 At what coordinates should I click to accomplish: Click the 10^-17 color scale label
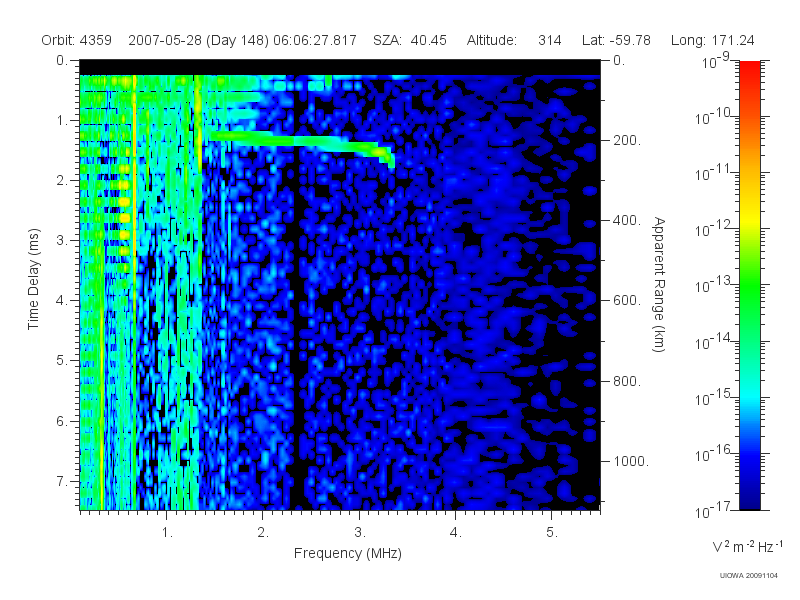tap(712, 510)
